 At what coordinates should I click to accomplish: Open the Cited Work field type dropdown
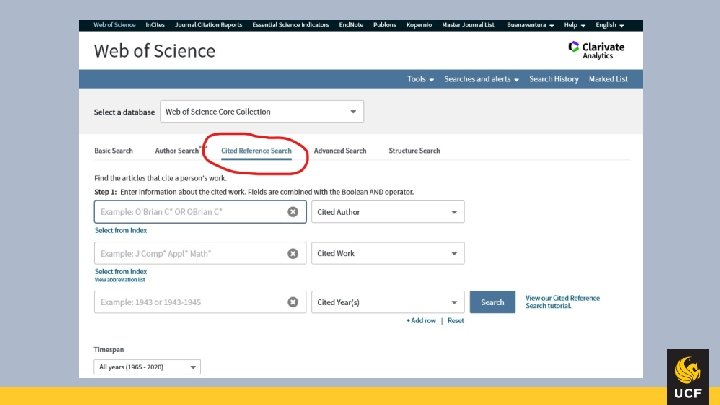(388, 253)
